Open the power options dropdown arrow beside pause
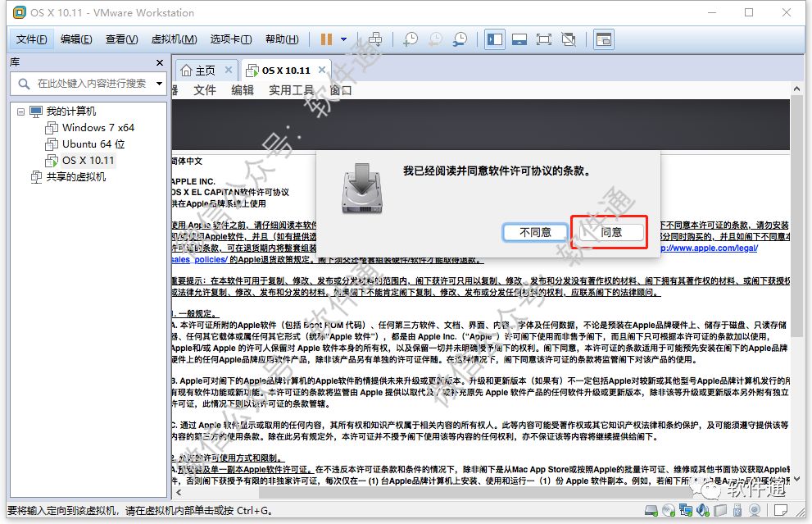Image resolution: width=812 pixels, height=524 pixels. [x=343, y=39]
